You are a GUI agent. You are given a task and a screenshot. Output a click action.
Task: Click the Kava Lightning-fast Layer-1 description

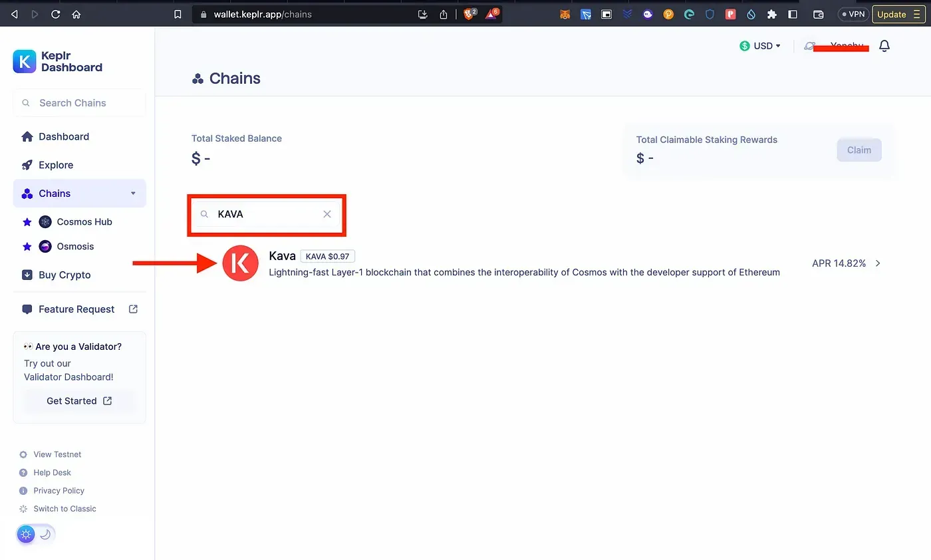(x=524, y=272)
